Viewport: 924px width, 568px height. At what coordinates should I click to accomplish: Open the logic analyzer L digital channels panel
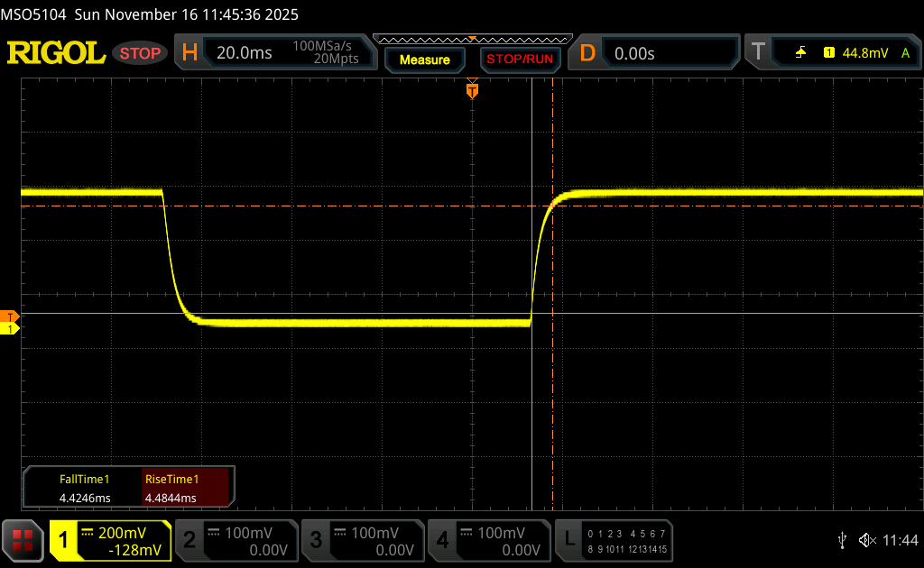coord(615,540)
